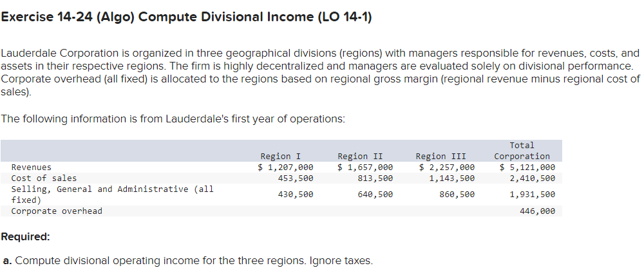Click corporate overhead value 446,000
Image resolution: width=644 pixels, height=268 pixels.
[x=538, y=211]
